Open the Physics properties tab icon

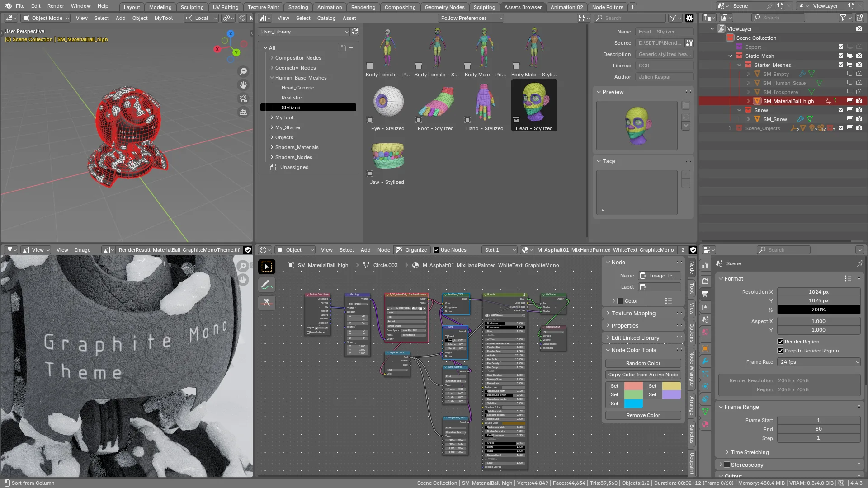[705, 386]
